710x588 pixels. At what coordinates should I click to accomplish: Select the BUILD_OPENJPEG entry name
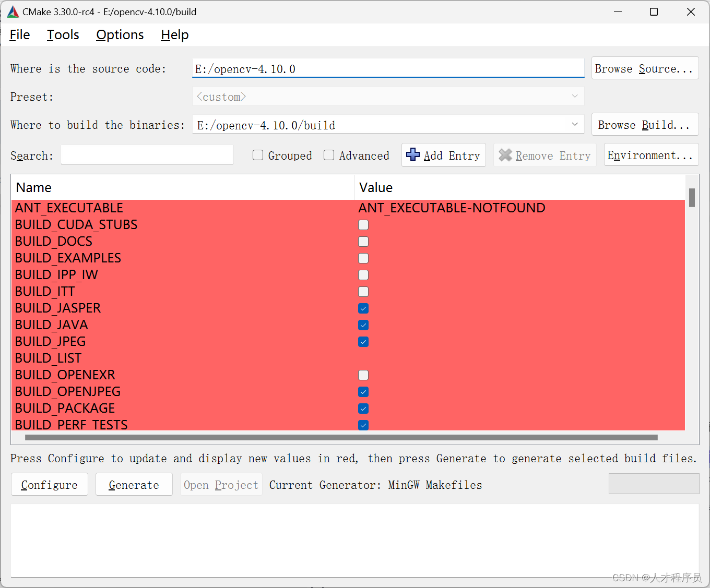[x=68, y=391]
